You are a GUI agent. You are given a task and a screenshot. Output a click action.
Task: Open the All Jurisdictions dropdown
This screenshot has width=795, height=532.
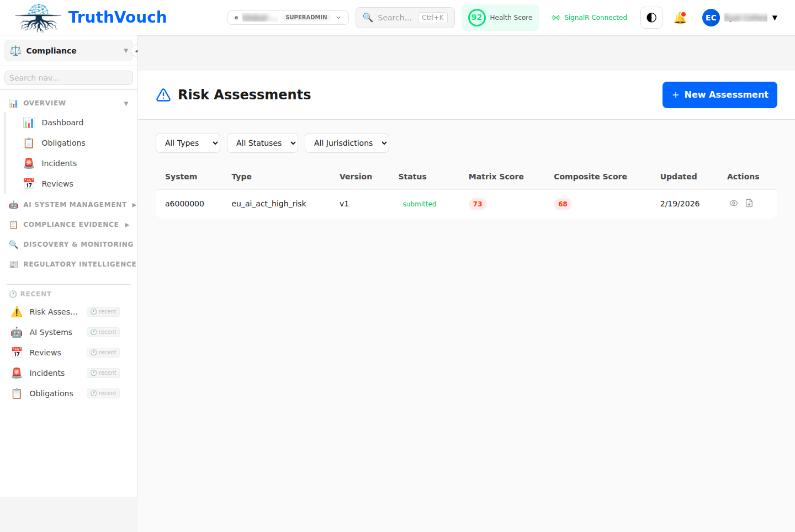tap(347, 142)
